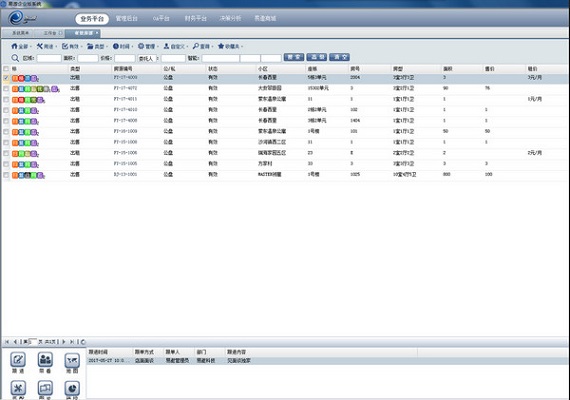
Task: Click the two-people viewing icon at bottom
Action: (45, 360)
